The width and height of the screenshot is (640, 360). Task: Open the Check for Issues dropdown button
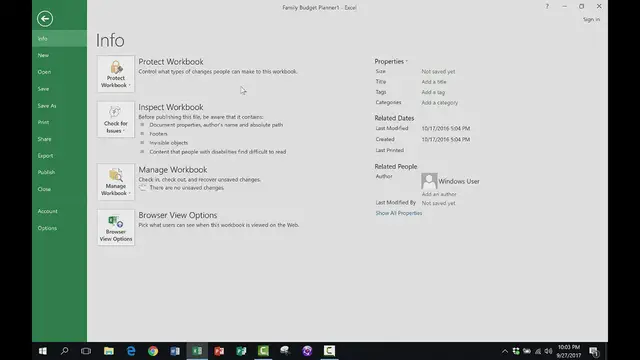coord(116,119)
